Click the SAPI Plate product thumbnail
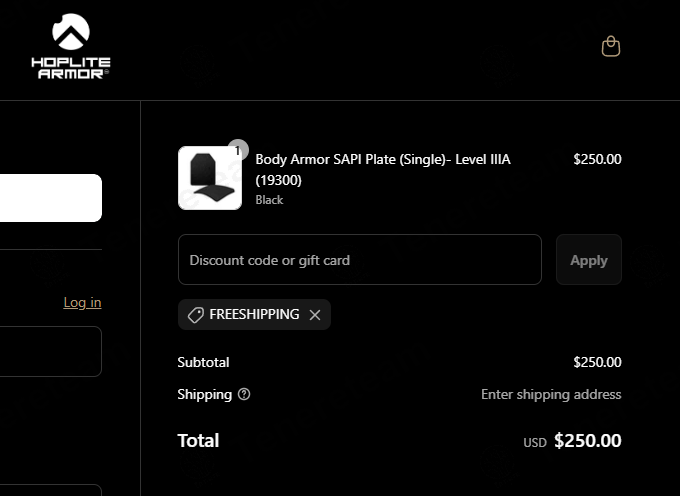 tap(210, 178)
